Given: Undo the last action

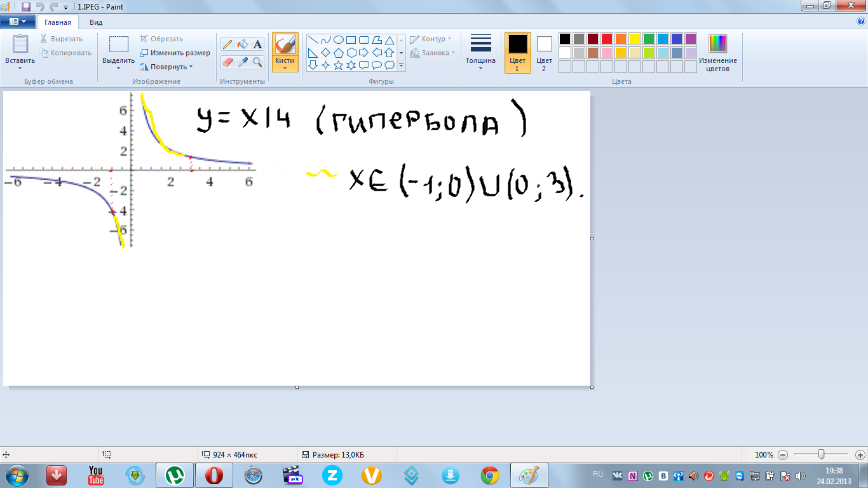Looking at the screenshot, I should pyautogui.click(x=40, y=7).
